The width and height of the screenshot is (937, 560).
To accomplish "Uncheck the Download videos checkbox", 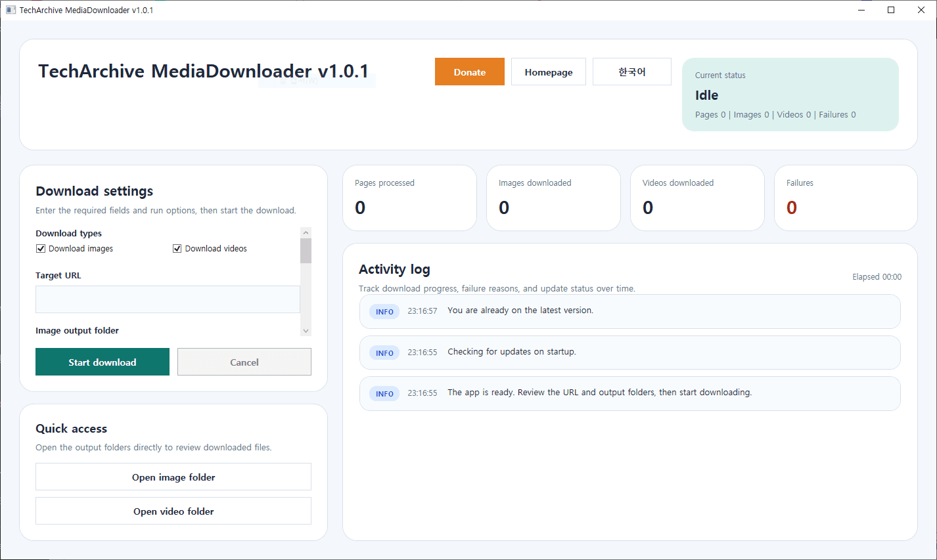I will pos(177,249).
